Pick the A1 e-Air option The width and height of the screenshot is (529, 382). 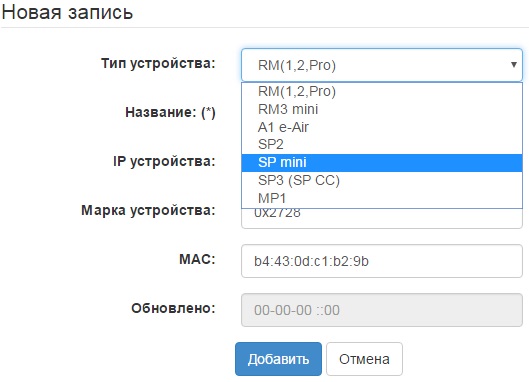(382, 127)
